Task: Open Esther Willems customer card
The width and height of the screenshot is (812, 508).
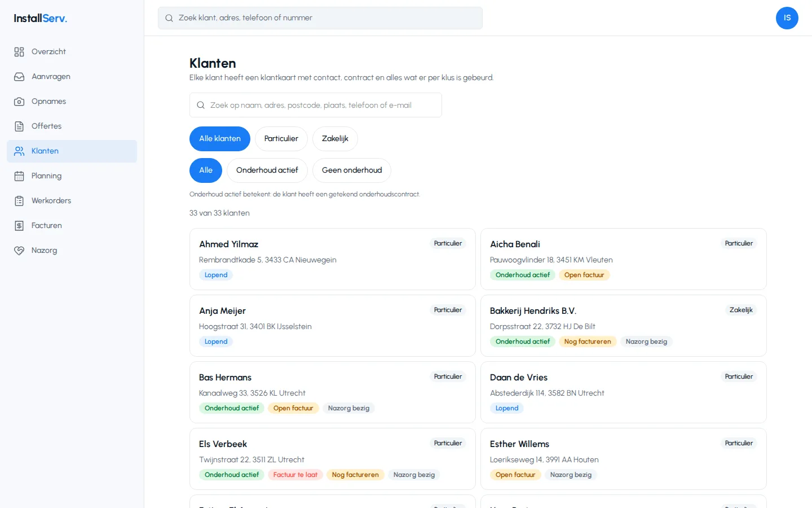Action: click(x=624, y=459)
